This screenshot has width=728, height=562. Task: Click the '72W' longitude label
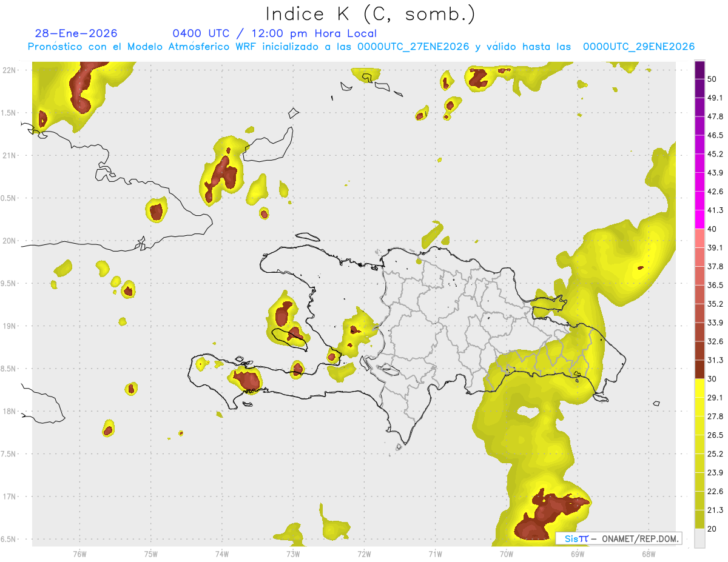tap(364, 554)
